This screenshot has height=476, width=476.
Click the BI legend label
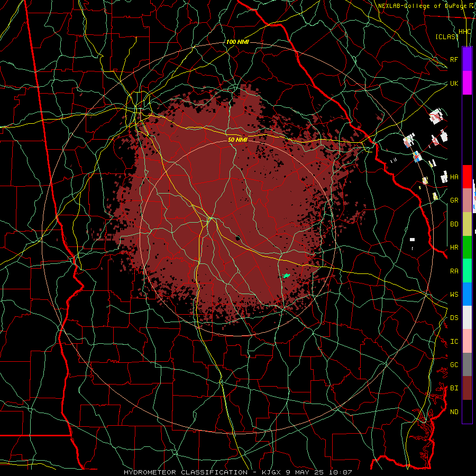(454, 388)
